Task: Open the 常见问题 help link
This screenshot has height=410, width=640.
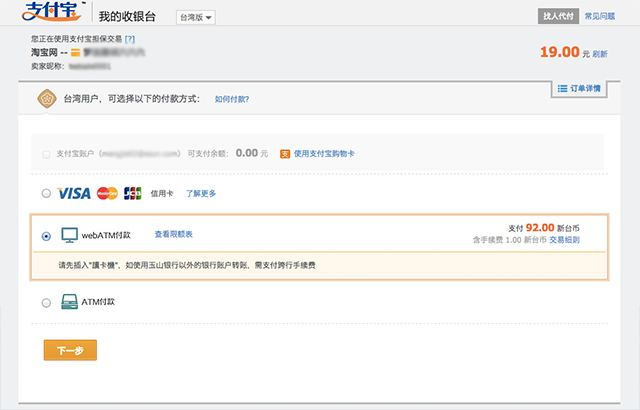Action: (600, 16)
